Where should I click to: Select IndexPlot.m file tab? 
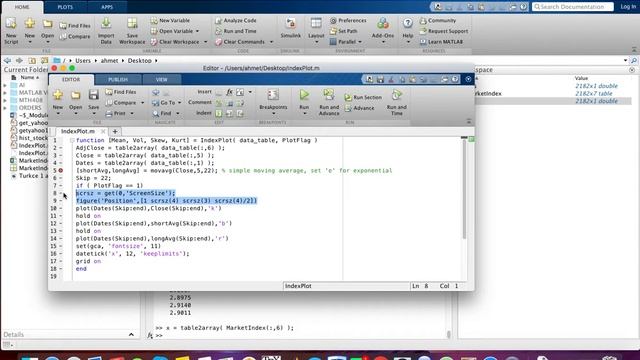[x=78, y=131]
